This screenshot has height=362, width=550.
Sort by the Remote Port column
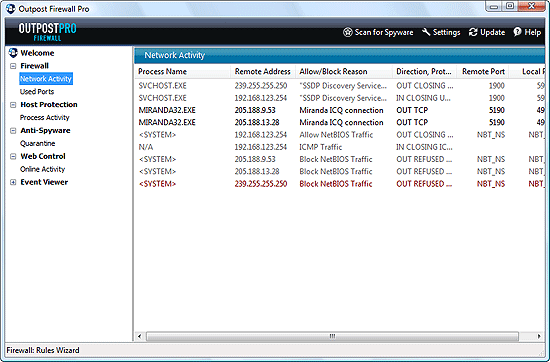click(483, 72)
